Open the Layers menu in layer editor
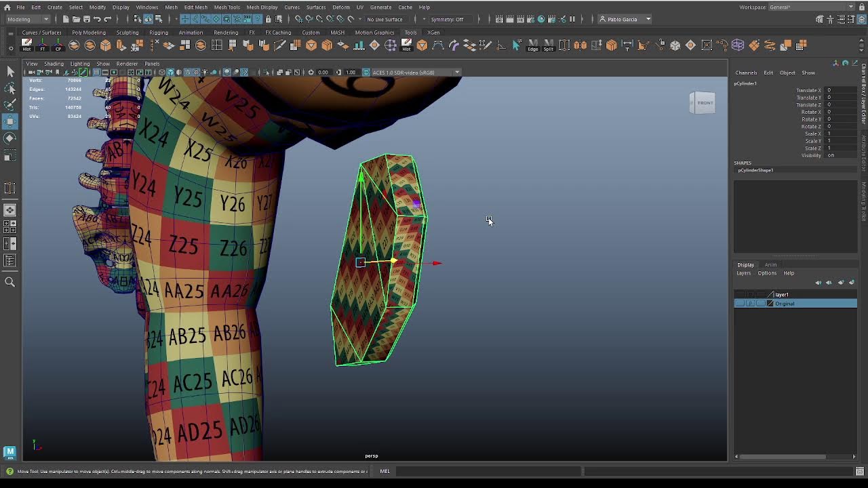868x488 pixels. (743, 273)
